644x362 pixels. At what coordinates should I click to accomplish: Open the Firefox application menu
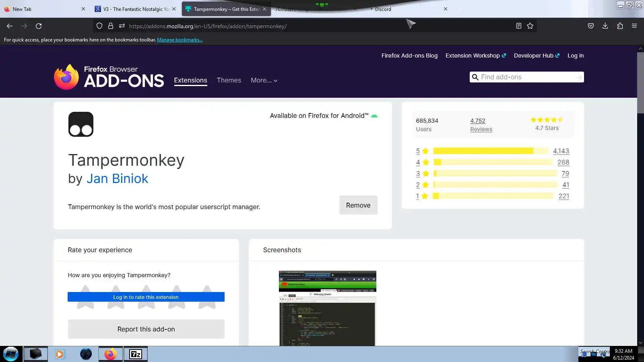(634, 26)
